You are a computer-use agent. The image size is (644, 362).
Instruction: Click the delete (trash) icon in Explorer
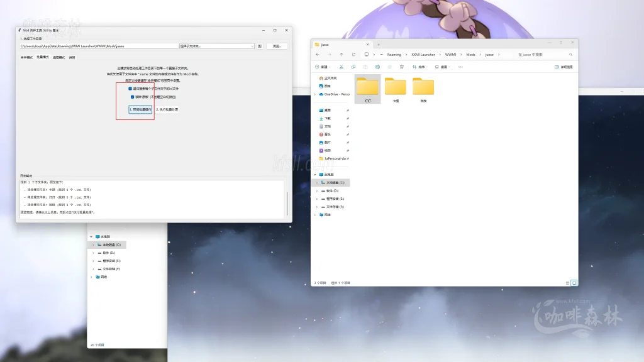tap(401, 67)
